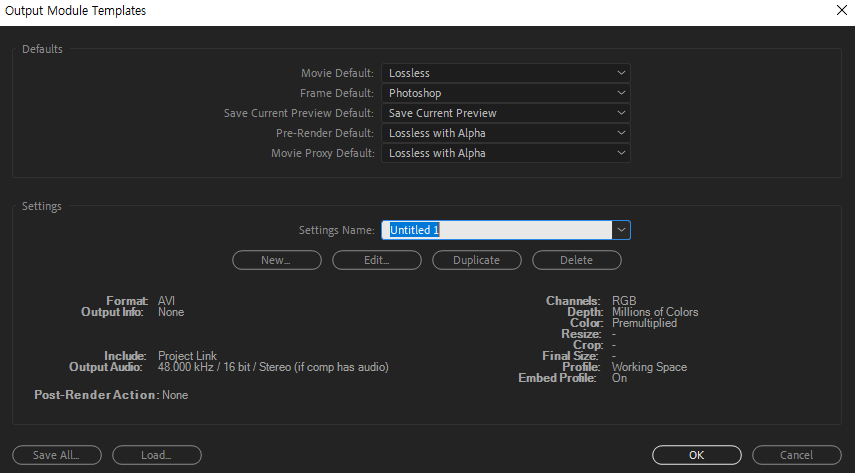Open the Movie Proxy Default dropdown

coord(505,153)
